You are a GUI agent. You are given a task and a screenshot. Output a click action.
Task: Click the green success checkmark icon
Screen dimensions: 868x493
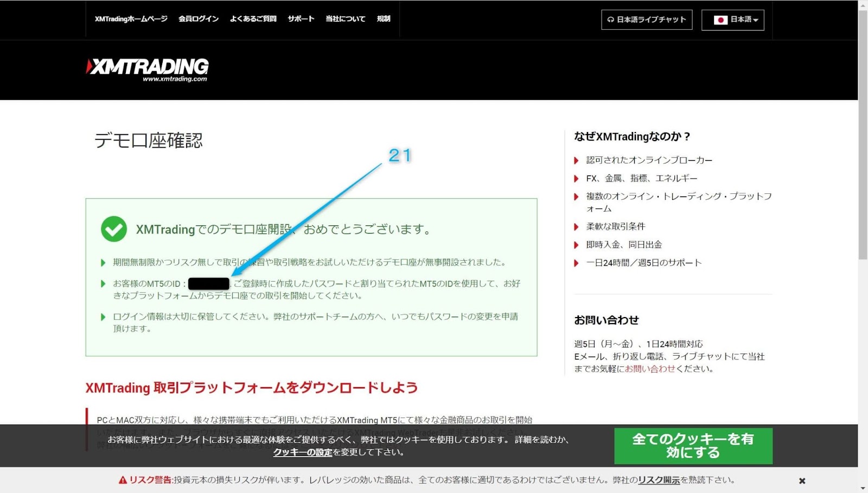[114, 229]
